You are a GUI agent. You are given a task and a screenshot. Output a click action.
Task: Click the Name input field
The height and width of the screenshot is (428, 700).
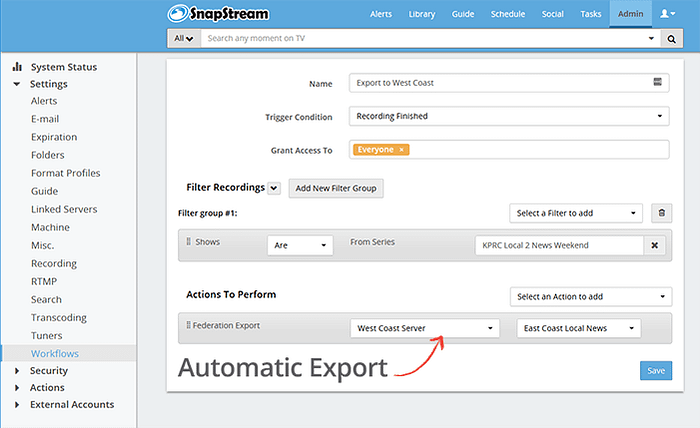click(509, 83)
